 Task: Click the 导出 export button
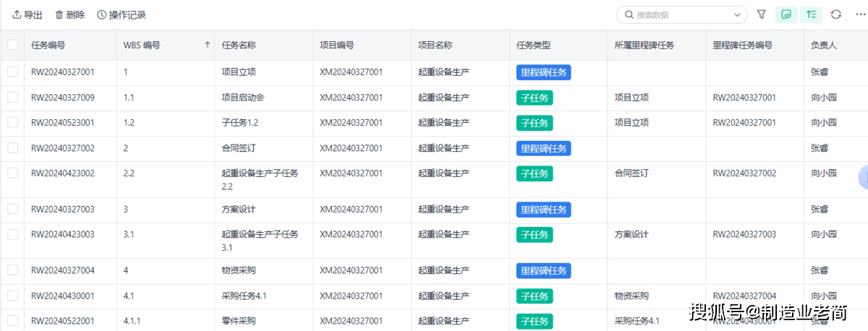tap(27, 14)
